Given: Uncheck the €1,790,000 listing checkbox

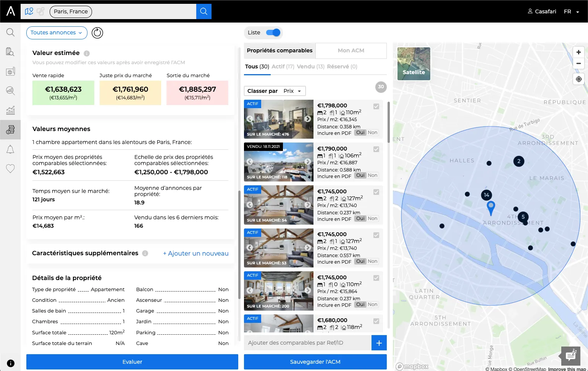Looking at the screenshot, I should tap(376, 149).
